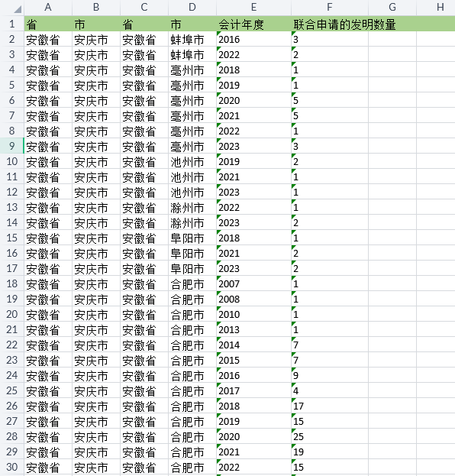Select row 9 header

pos(11,146)
